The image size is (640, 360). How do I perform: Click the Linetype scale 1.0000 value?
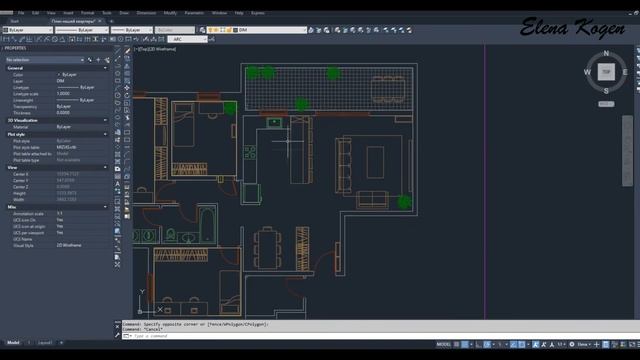coord(63,94)
